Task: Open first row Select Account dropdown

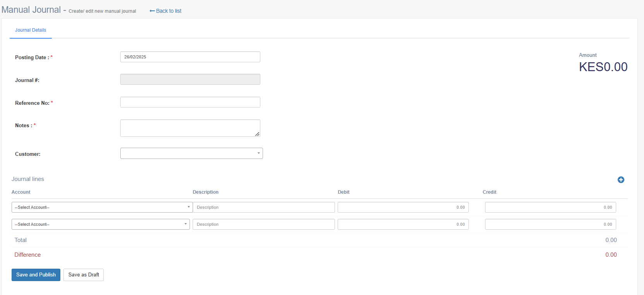Action: (102, 207)
